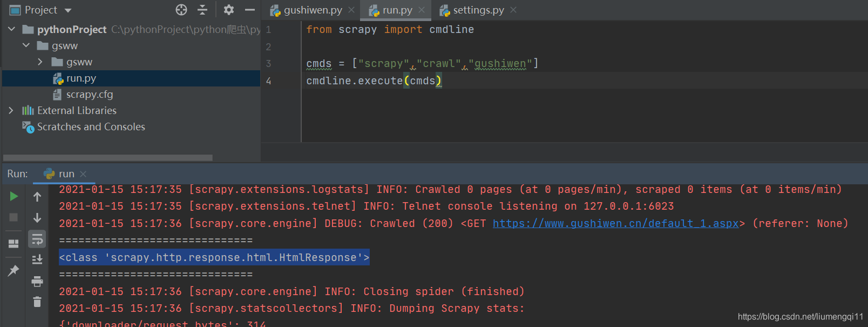
Task: Click the Scroll to End icon
Action: pyautogui.click(x=37, y=260)
